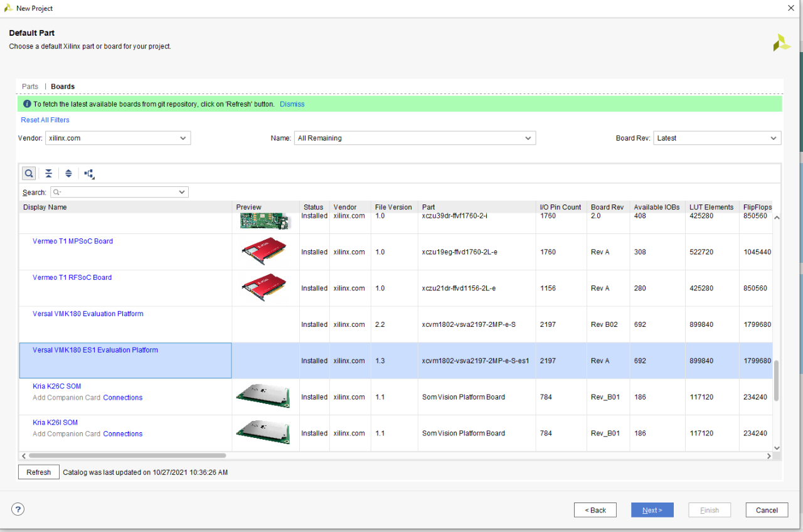Click the Rev B02 board revision cell
Viewport: 803px width, 532px height.
click(604, 325)
